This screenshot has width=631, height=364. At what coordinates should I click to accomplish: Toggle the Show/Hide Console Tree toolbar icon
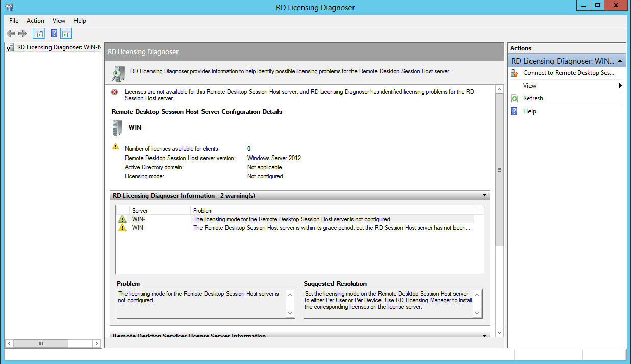[x=38, y=34]
